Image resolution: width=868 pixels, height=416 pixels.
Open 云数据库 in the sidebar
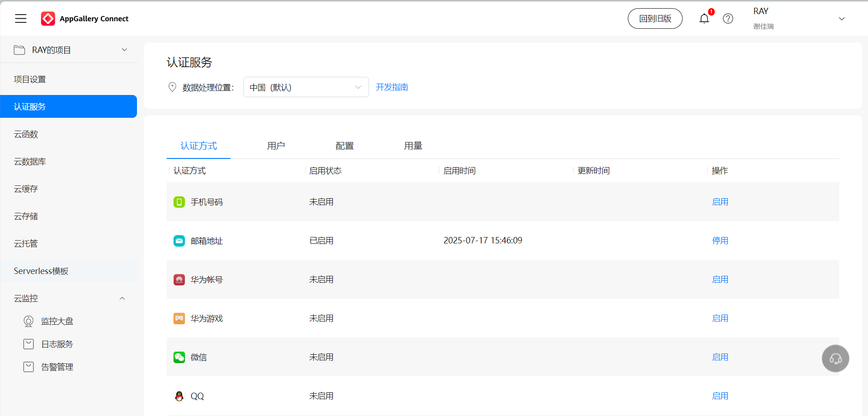click(68, 162)
